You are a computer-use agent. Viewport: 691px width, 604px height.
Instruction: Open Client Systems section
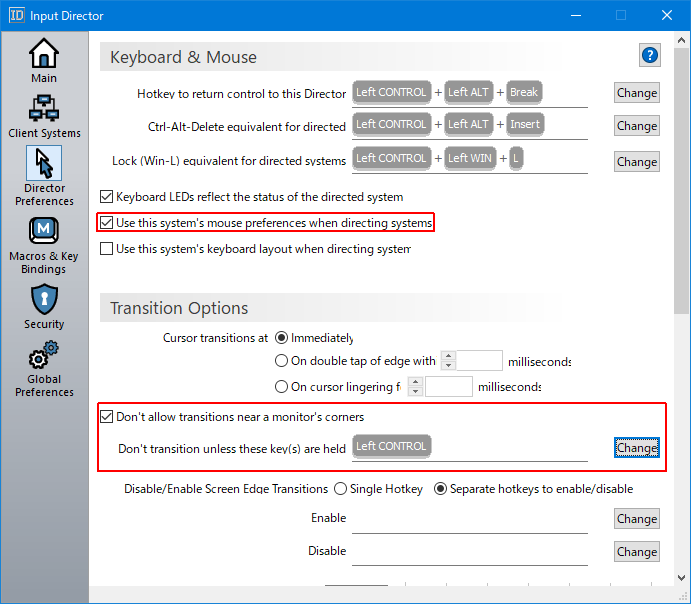click(44, 116)
